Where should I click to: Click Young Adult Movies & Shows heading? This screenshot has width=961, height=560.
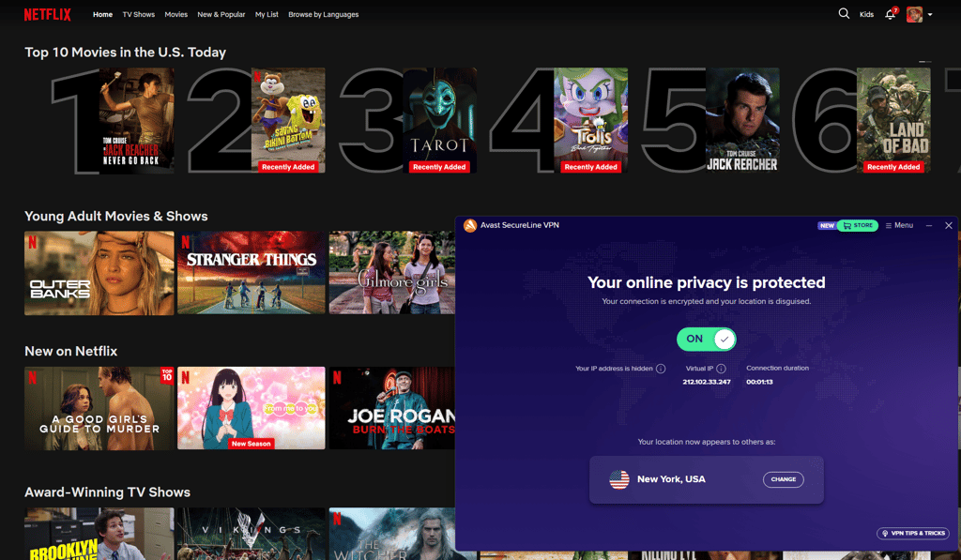tap(115, 217)
